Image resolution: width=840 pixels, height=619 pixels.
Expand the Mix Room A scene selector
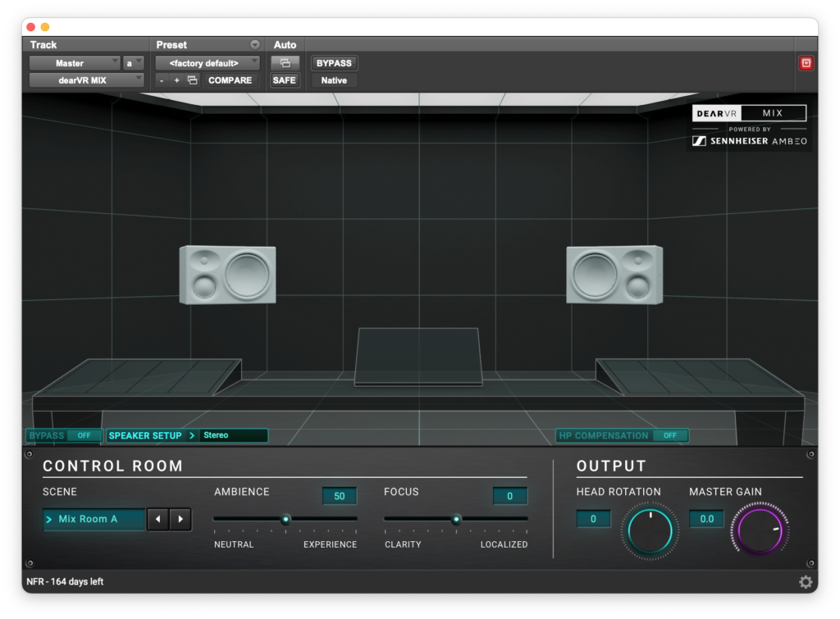[x=94, y=519]
